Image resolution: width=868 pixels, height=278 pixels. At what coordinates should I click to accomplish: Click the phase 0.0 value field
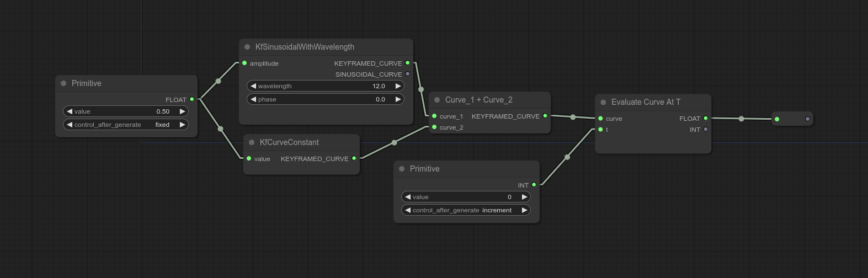326,99
